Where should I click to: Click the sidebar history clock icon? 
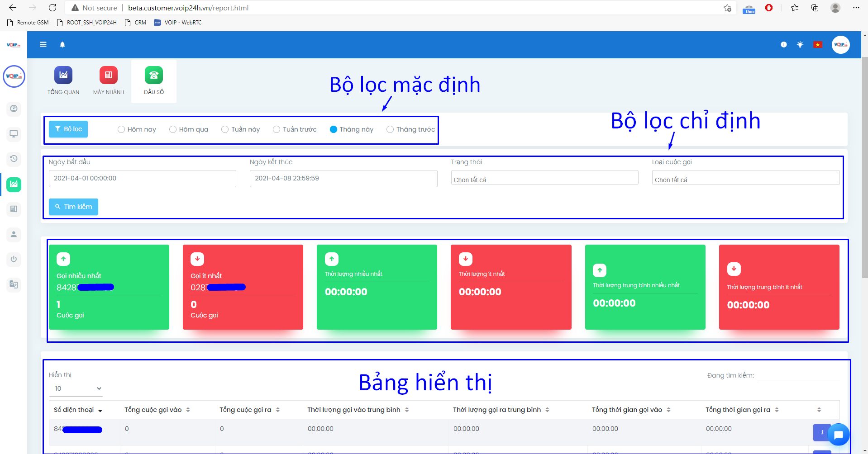tap(14, 159)
